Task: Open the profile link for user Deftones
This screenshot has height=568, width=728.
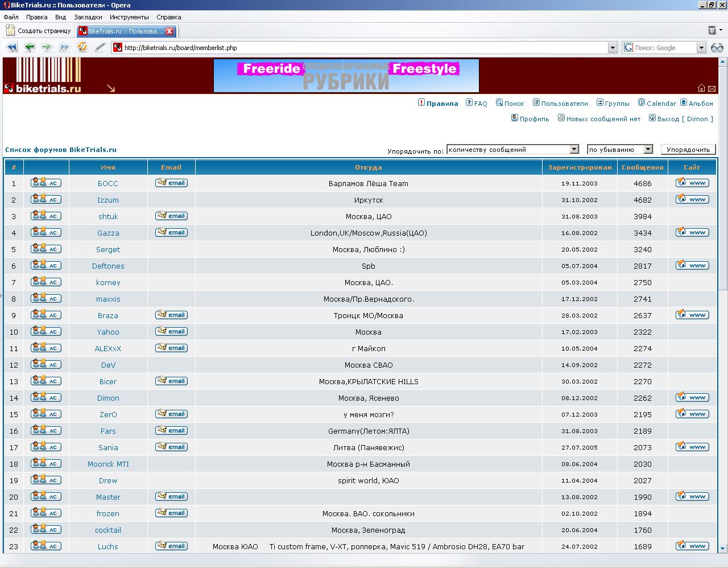Action: pos(108,266)
